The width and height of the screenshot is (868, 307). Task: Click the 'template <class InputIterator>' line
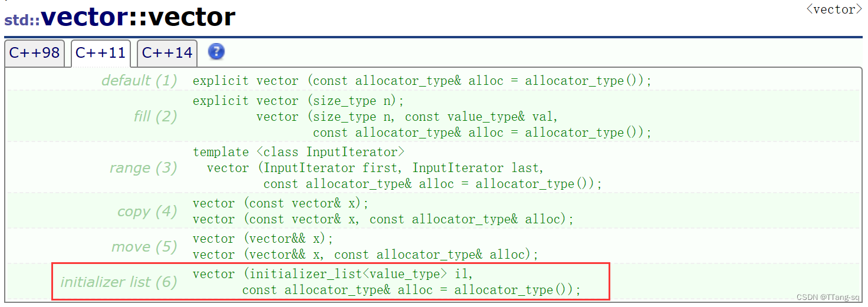pos(298,152)
